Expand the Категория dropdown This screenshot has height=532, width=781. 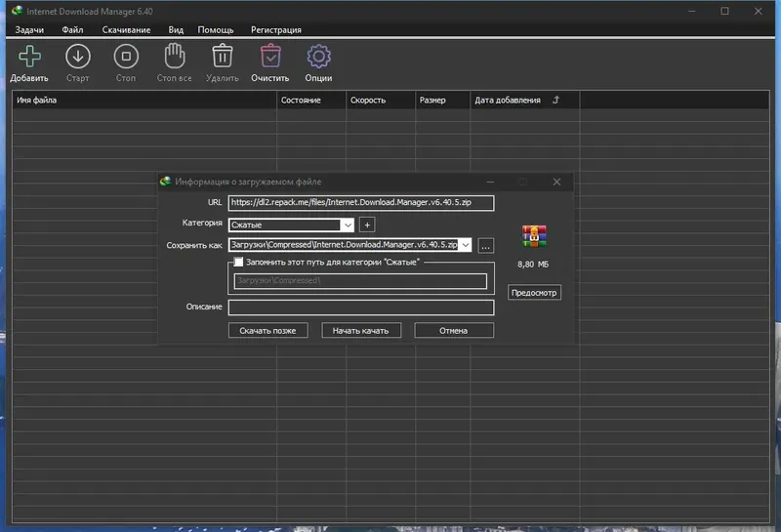[x=348, y=225]
